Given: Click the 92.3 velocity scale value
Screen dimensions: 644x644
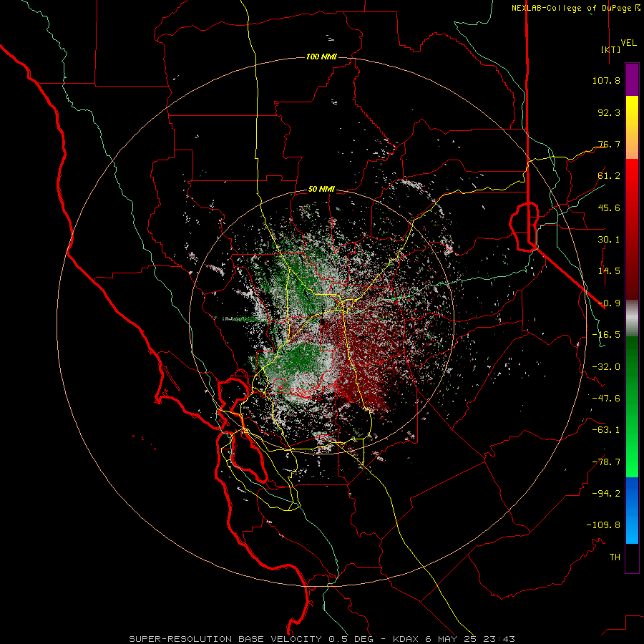Looking at the screenshot, I should click(609, 112).
